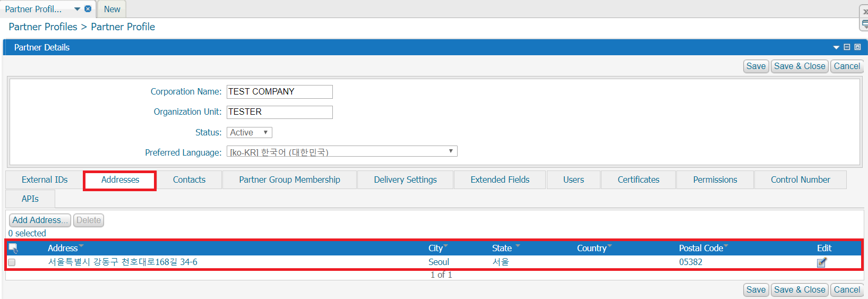Open Control Number tab
The image size is (868, 299).
tap(800, 180)
